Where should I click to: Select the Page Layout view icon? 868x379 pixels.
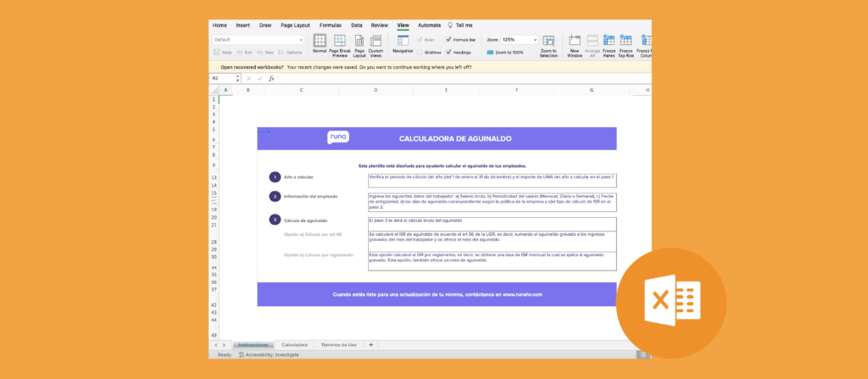pos(359,44)
